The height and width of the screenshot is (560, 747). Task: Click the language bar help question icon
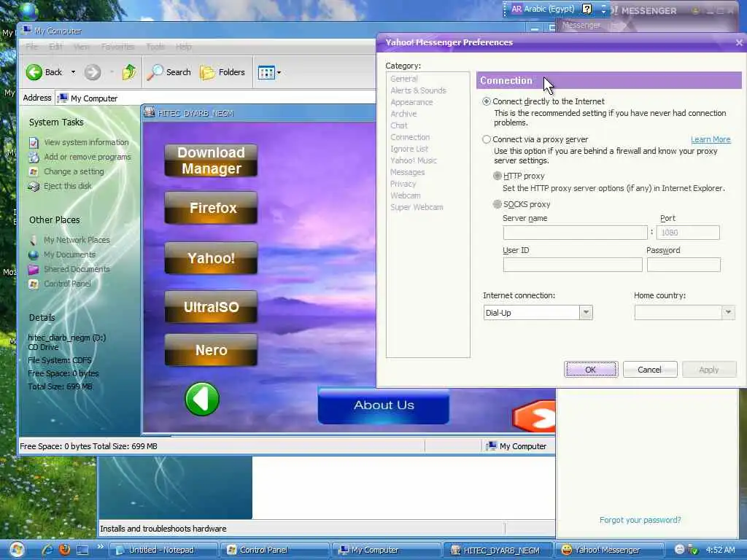click(x=587, y=9)
